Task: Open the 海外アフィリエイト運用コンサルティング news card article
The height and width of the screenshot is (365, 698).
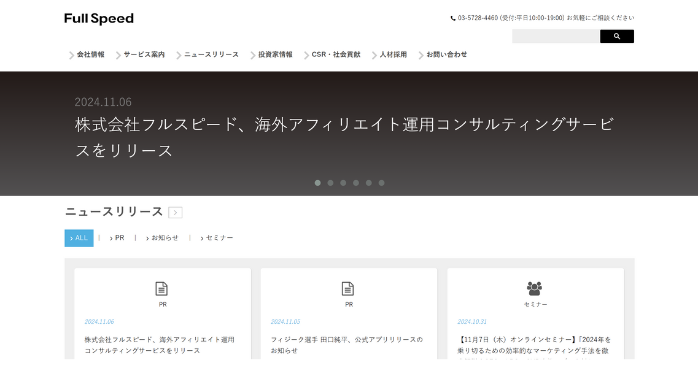Action: click(x=159, y=345)
